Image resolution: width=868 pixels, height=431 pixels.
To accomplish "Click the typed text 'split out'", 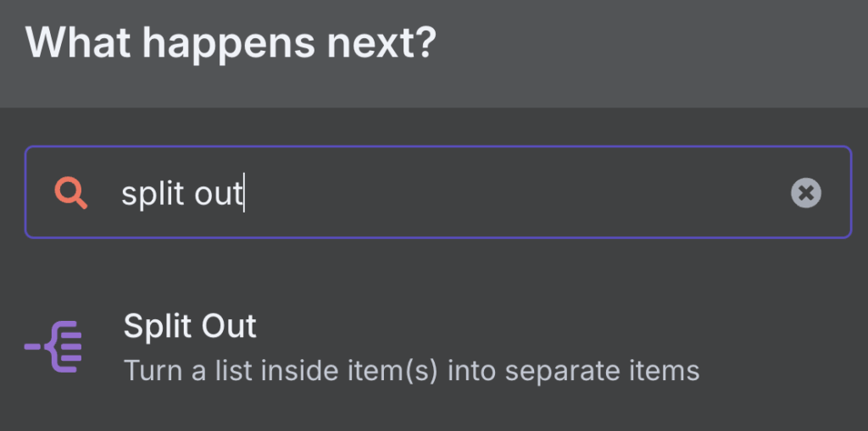I will [181, 193].
